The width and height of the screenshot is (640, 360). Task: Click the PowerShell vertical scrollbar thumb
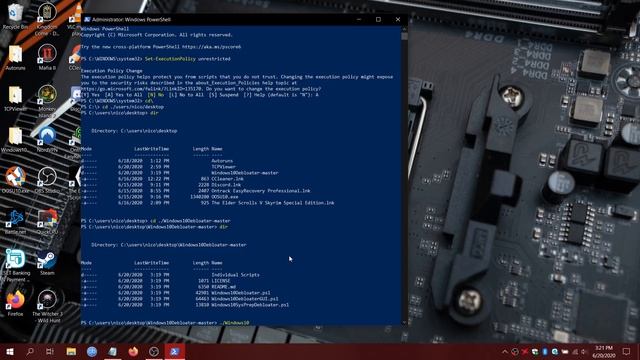tap(404, 36)
